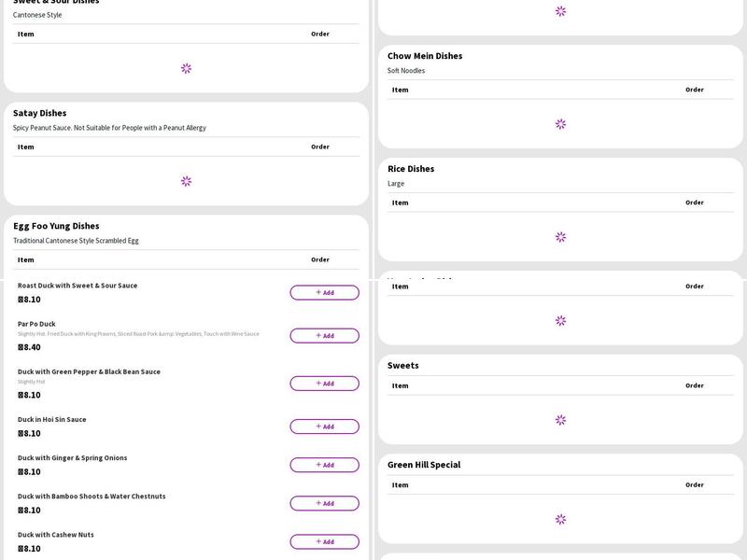
Task: Click the Duck in Hoi Sin Sauce name
Action: point(52,419)
